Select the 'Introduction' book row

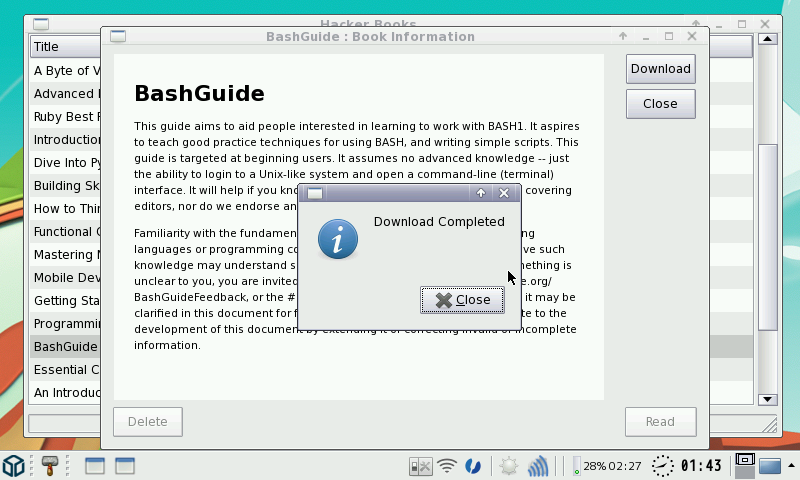(x=65, y=140)
